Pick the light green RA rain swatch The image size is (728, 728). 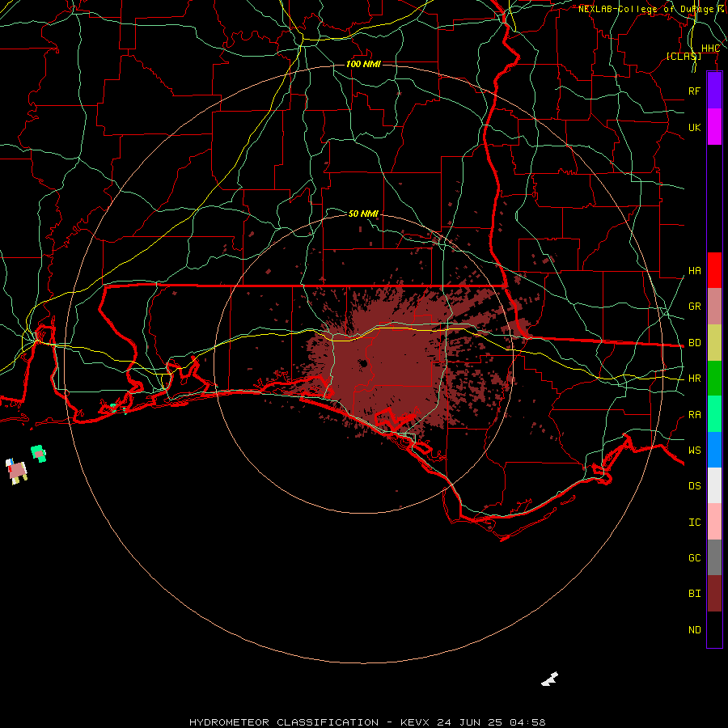pos(714,414)
